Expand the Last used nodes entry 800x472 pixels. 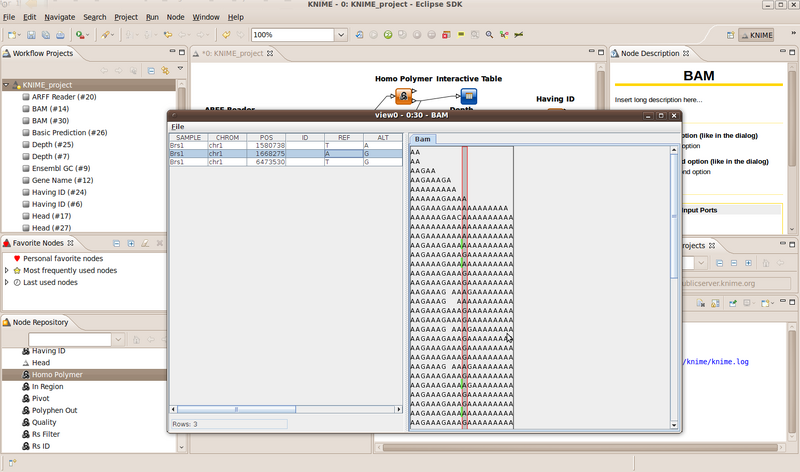pos(7,282)
